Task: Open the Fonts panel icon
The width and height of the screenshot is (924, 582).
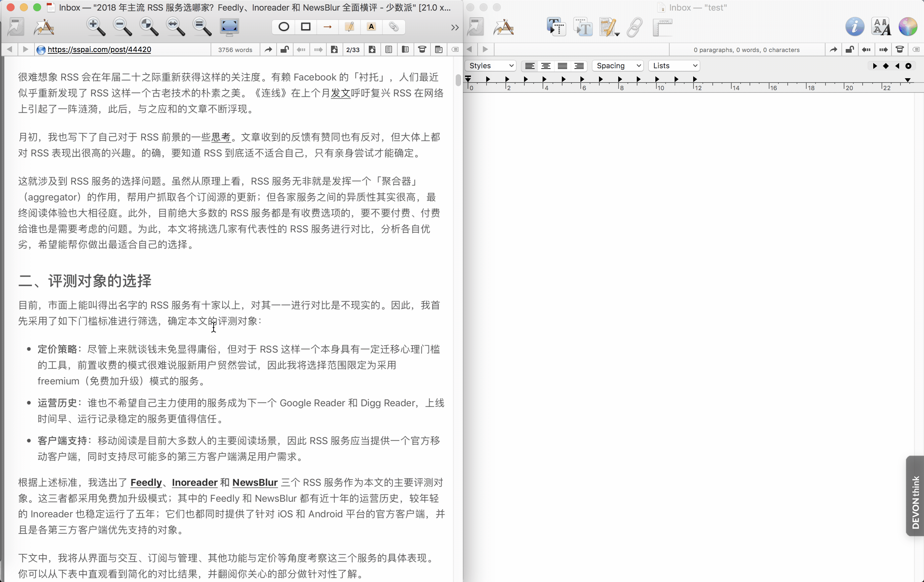Action: 881,27
